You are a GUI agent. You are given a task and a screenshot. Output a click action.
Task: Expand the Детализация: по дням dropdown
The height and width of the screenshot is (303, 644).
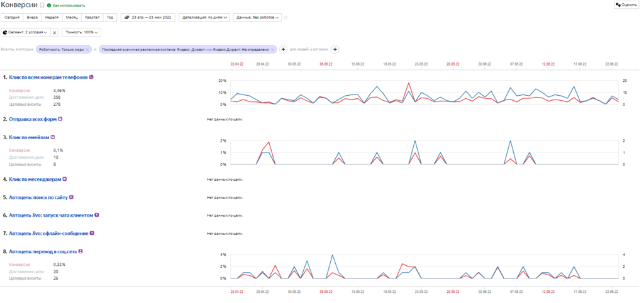point(204,18)
